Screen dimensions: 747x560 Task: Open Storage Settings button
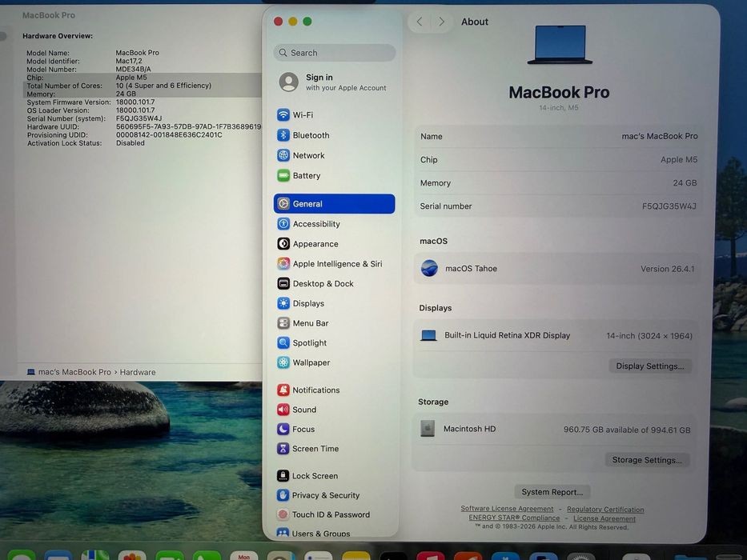click(647, 460)
